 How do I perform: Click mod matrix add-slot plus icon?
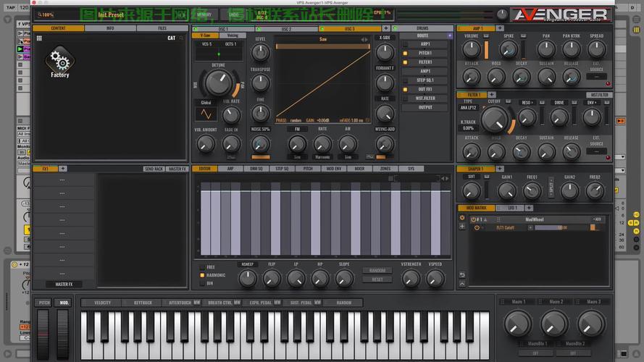click(462, 227)
